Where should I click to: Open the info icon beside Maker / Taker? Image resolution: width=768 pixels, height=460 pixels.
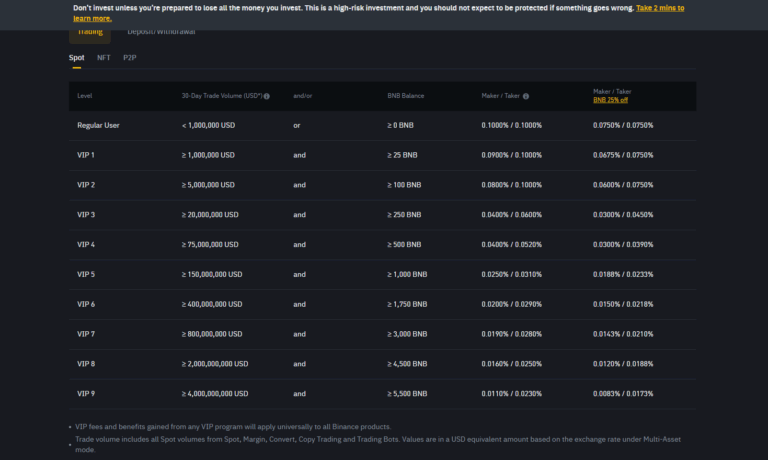526,96
